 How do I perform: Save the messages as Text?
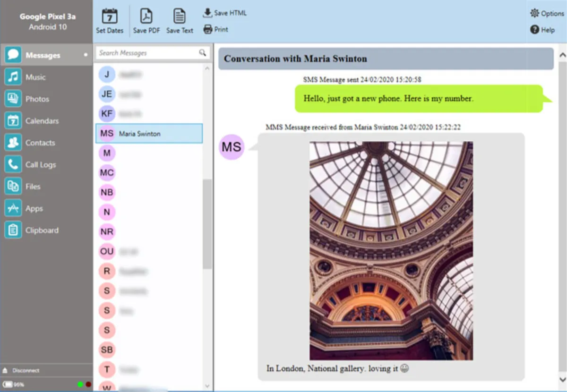[180, 21]
